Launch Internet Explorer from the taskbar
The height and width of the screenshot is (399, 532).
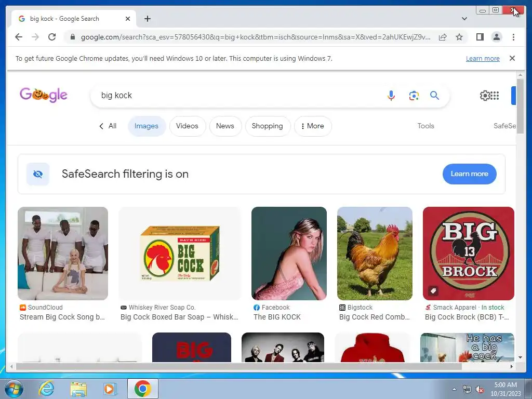(x=46, y=389)
